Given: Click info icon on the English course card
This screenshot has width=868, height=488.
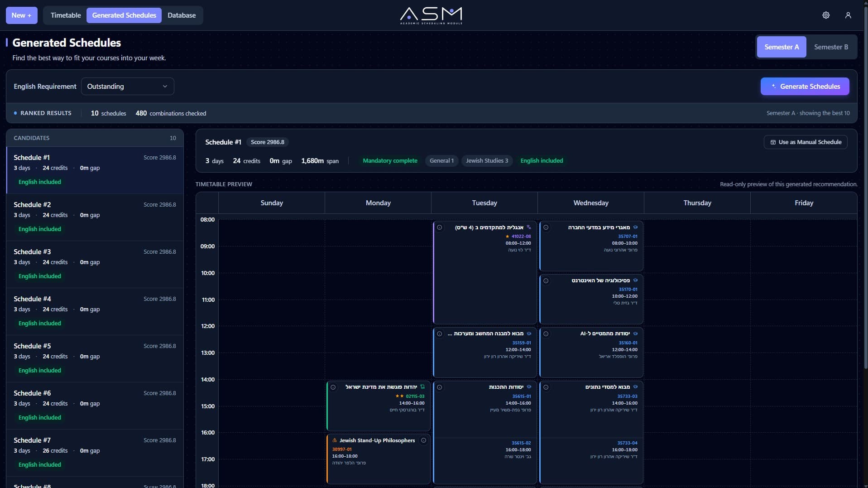Looking at the screenshot, I should (x=439, y=227).
